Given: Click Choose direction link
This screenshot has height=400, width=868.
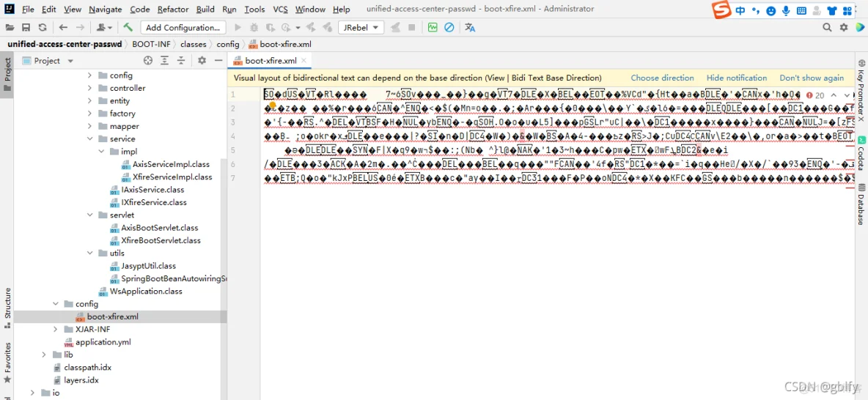Looking at the screenshot, I should click(x=662, y=78).
